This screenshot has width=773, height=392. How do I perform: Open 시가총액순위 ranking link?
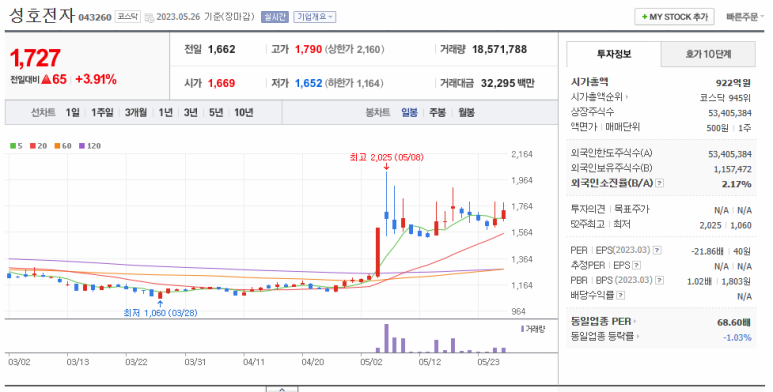(599, 97)
